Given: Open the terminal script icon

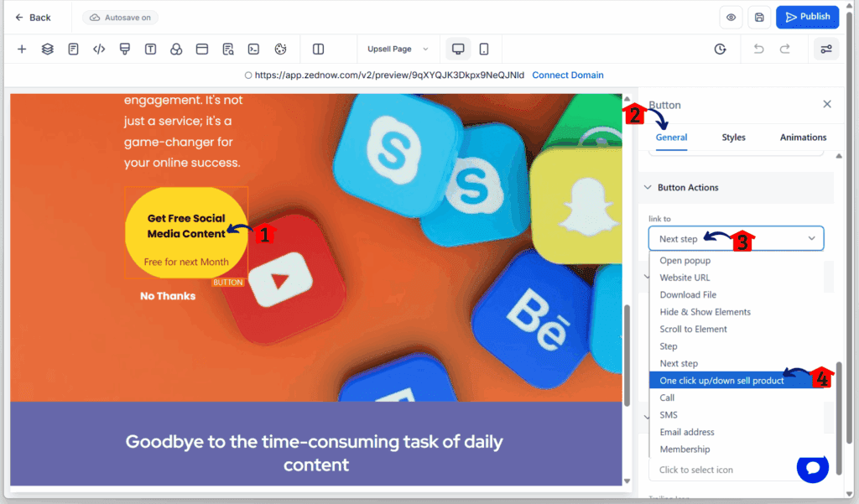Looking at the screenshot, I should tap(253, 49).
